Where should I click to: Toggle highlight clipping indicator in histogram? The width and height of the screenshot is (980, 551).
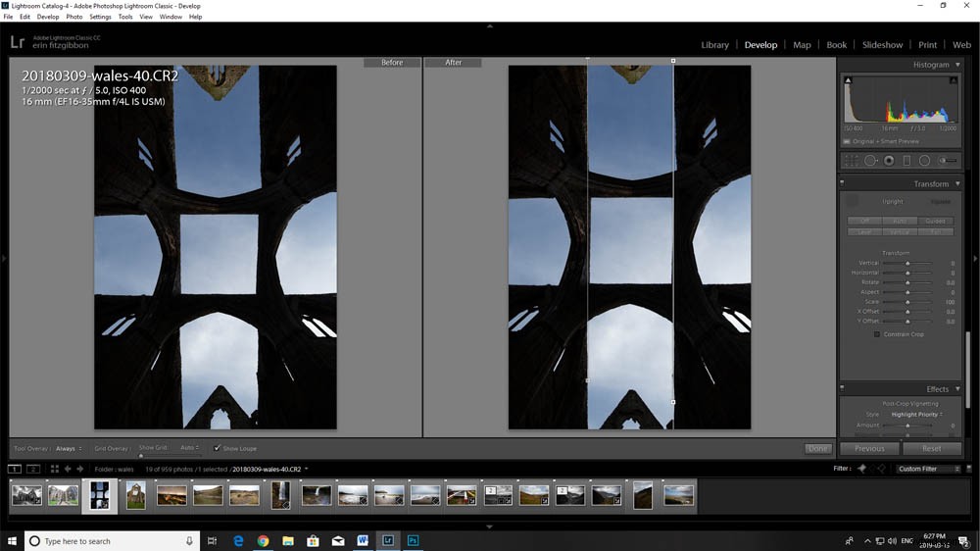tap(954, 80)
